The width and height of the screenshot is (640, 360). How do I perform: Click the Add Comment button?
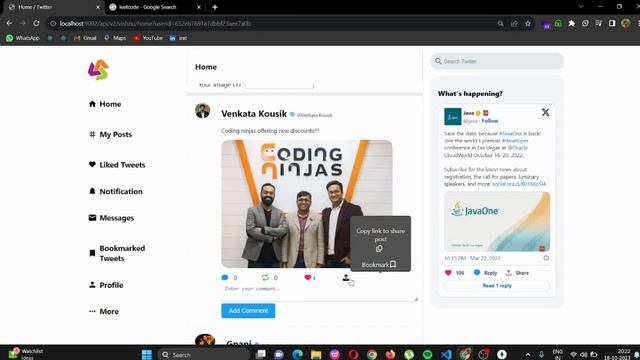pyautogui.click(x=248, y=311)
